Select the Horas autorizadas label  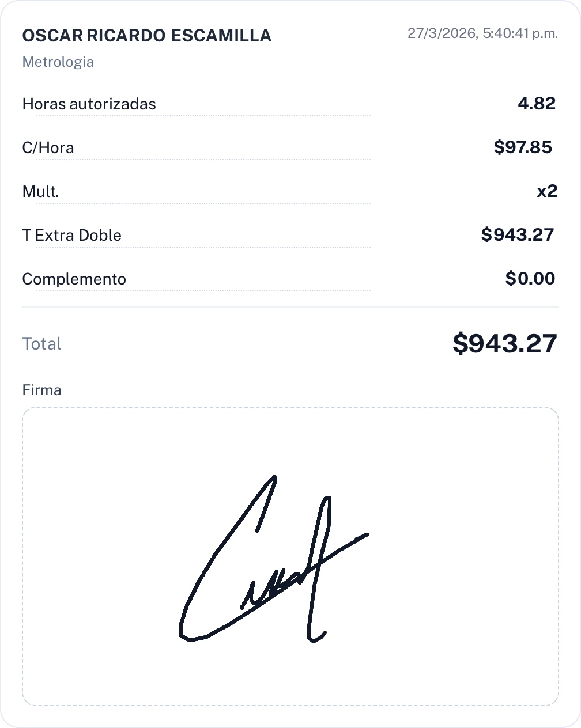click(89, 104)
